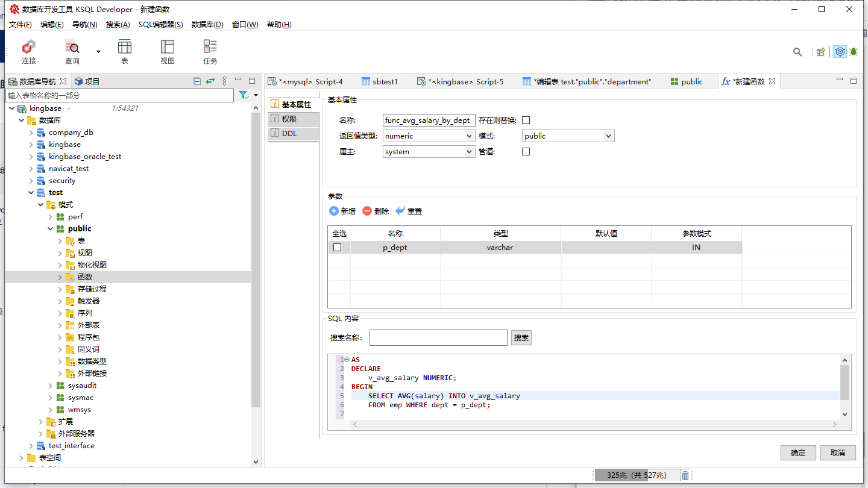The width and height of the screenshot is (868, 488).
Task: Expand the 存储过程 tree node
Action: point(60,289)
